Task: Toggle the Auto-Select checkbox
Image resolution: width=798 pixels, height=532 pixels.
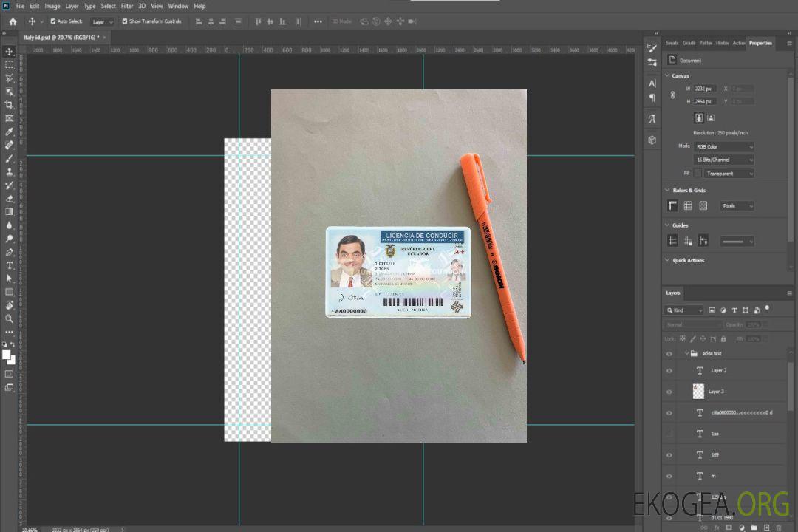Action: (53, 21)
